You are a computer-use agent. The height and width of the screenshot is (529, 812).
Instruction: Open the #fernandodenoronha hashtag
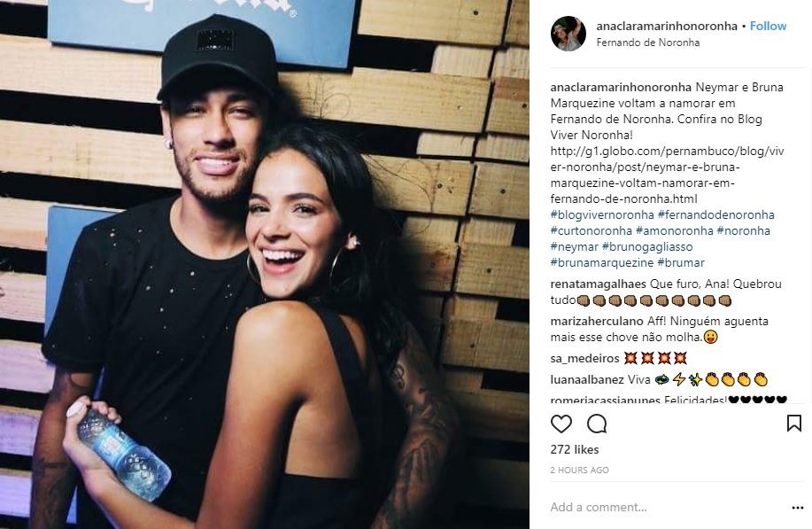716,215
